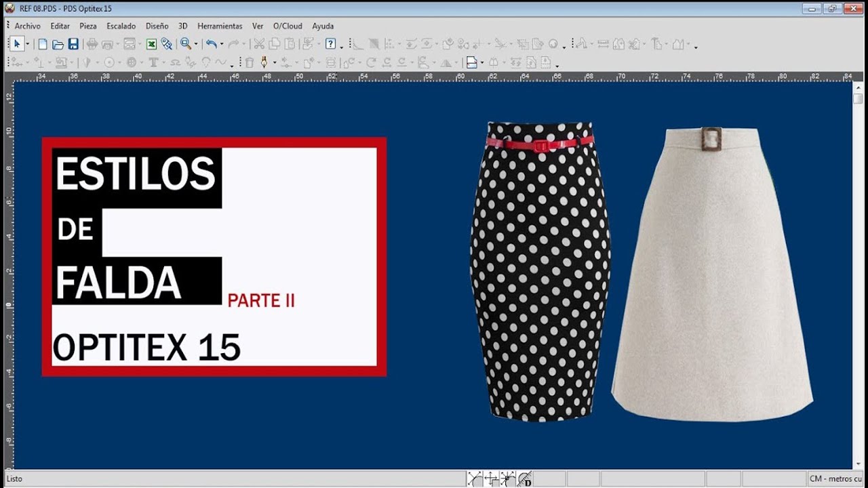The image size is (868, 488).
Task: Open the Diseño menu
Action: 157,26
